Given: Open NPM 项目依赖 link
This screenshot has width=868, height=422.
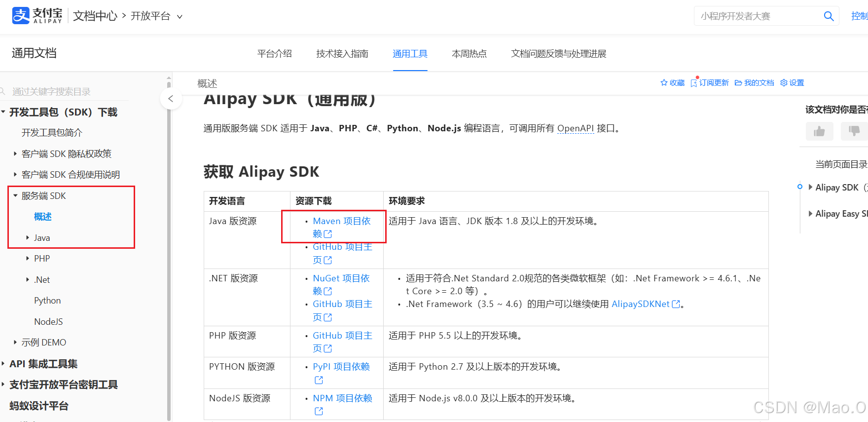Looking at the screenshot, I should tap(342, 398).
